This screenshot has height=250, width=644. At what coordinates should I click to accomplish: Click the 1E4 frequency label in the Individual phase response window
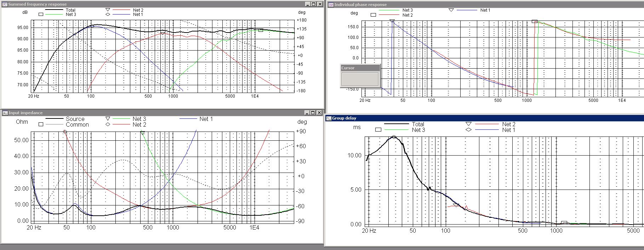[x=622, y=100]
